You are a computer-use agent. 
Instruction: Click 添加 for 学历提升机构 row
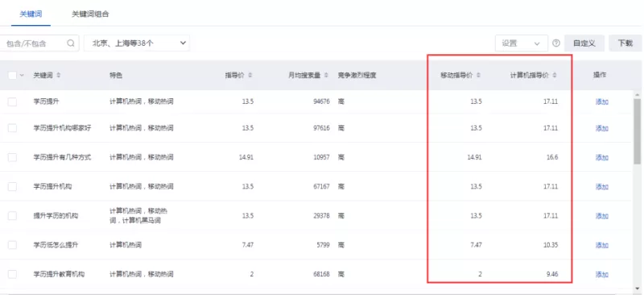point(601,186)
